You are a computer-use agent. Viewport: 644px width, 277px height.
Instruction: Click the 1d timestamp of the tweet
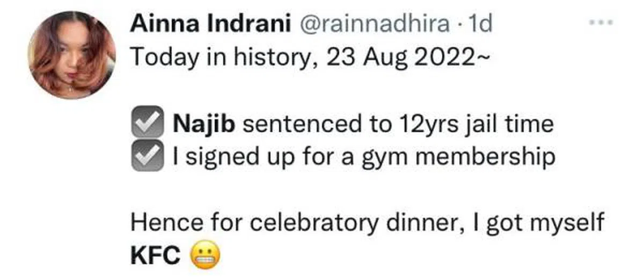click(x=480, y=24)
